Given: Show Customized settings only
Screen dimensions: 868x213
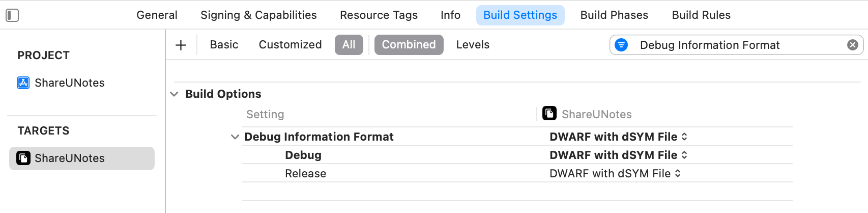Looking at the screenshot, I should click(x=290, y=45).
